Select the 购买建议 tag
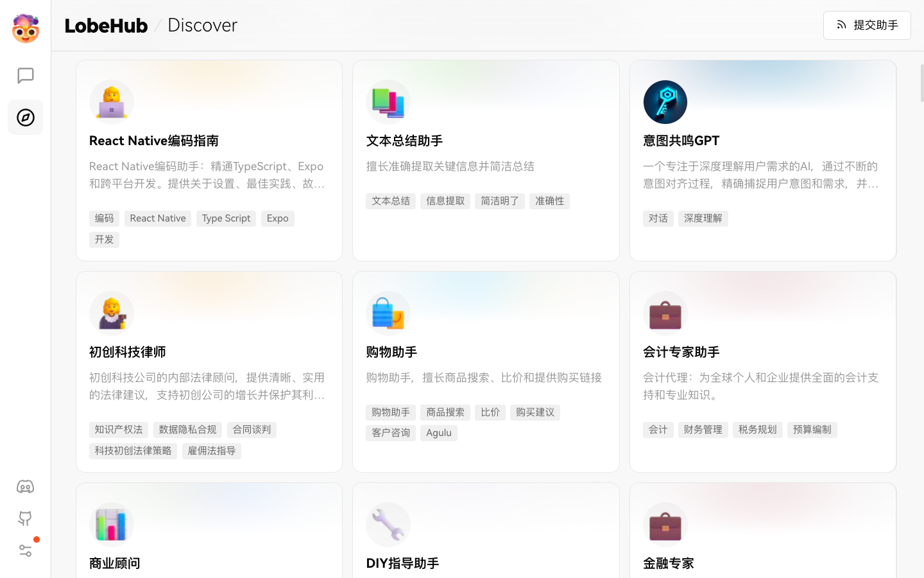 (535, 412)
